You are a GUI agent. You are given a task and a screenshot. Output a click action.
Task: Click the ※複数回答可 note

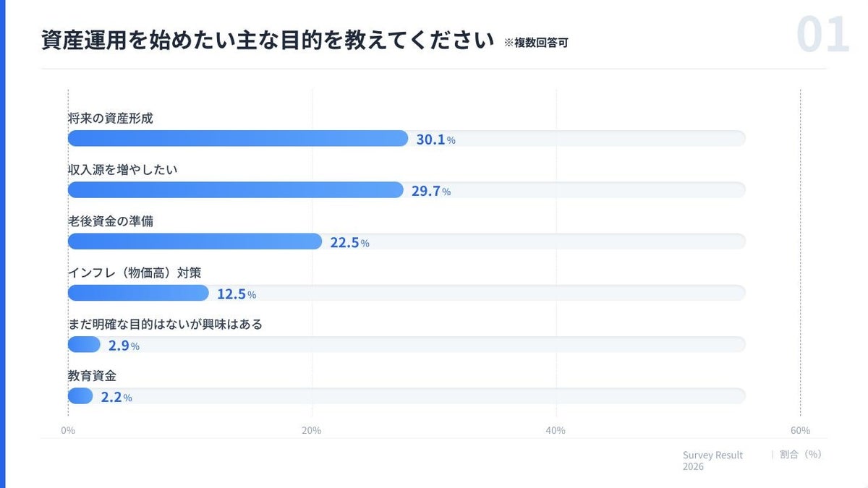(536, 43)
